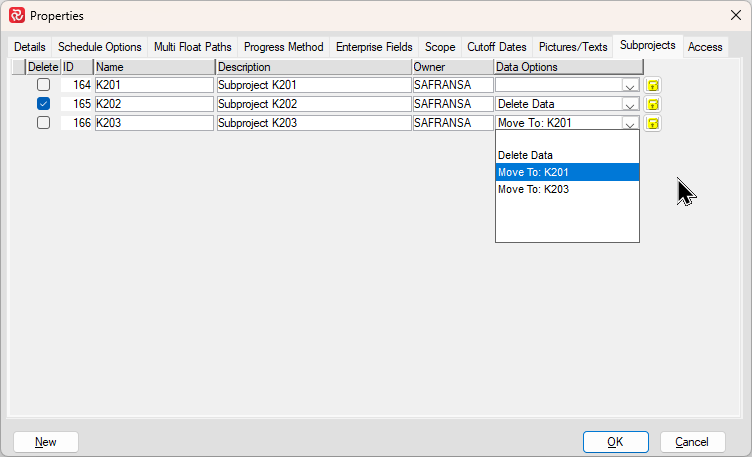Click the ID column header
This screenshot has width=752, height=457.
pos(77,67)
